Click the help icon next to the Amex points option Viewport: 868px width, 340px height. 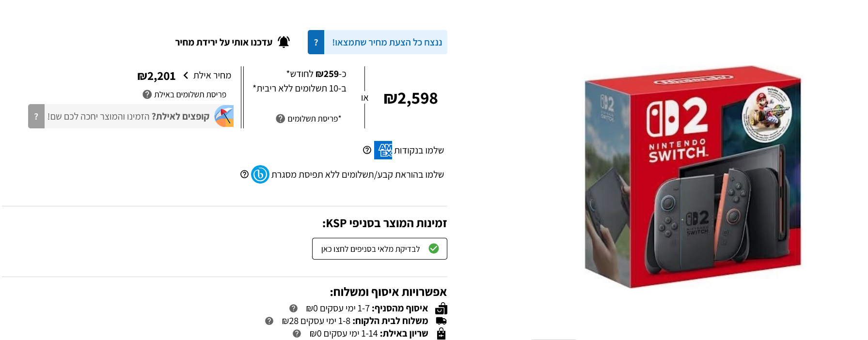(367, 150)
